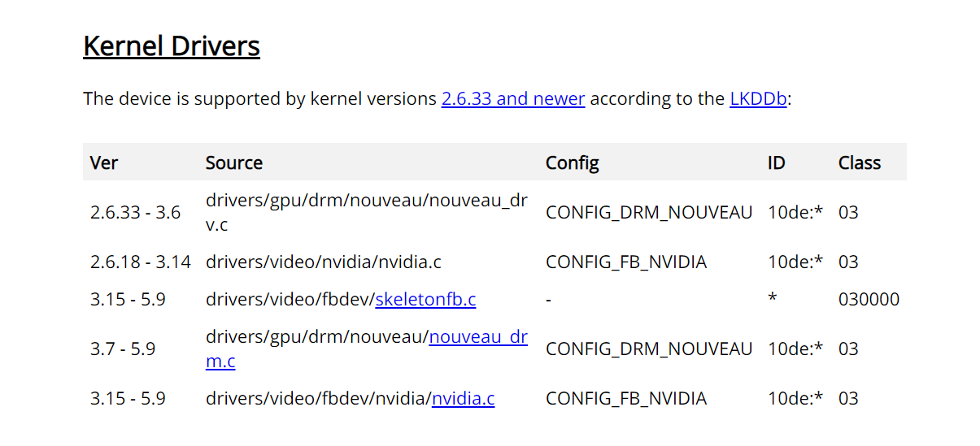Click the Class column header

(x=860, y=162)
